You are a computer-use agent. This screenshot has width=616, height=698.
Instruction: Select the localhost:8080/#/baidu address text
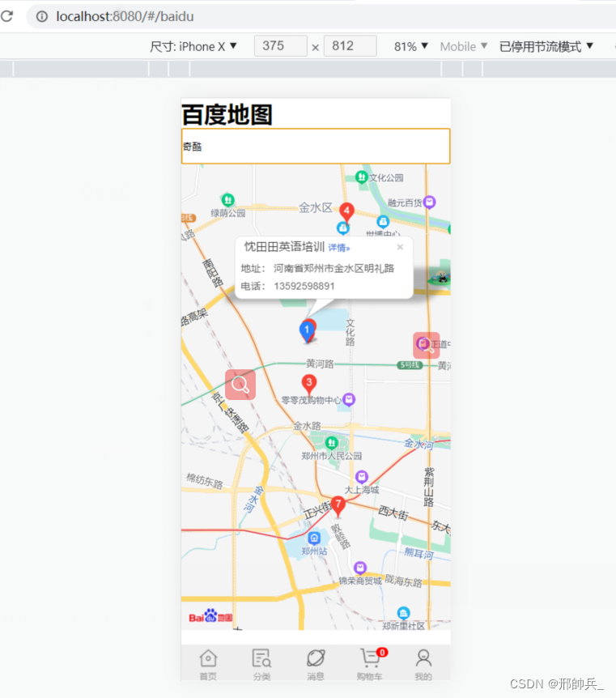pos(125,16)
